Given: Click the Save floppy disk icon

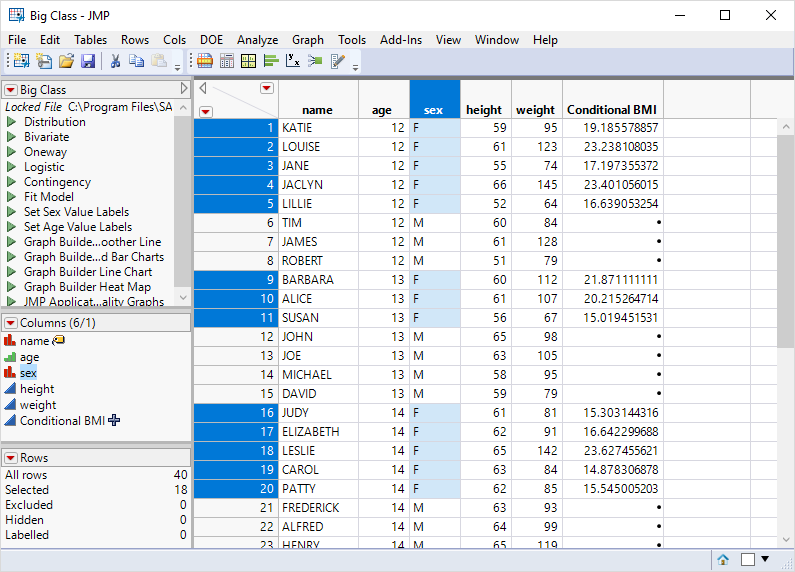Looking at the screenshot, I should (88, 62).
